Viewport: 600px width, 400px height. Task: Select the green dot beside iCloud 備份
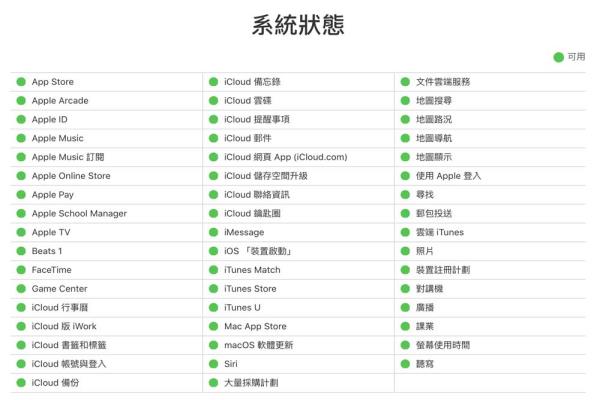21,382
